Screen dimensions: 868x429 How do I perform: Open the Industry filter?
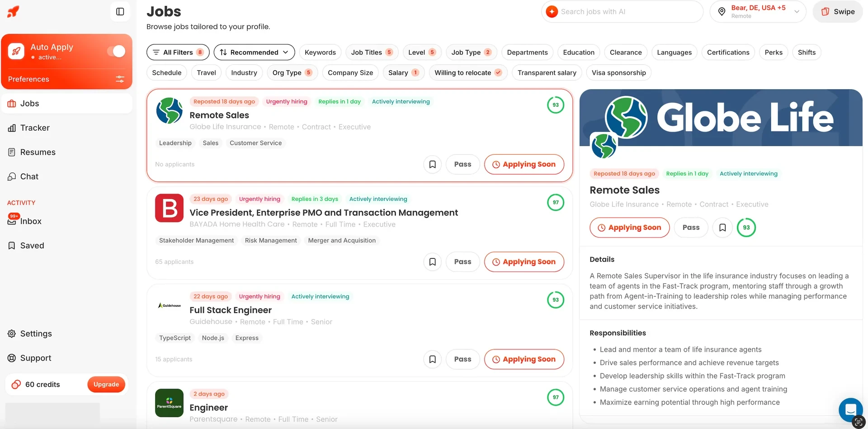pyautogui.click(x=244, y=72)
